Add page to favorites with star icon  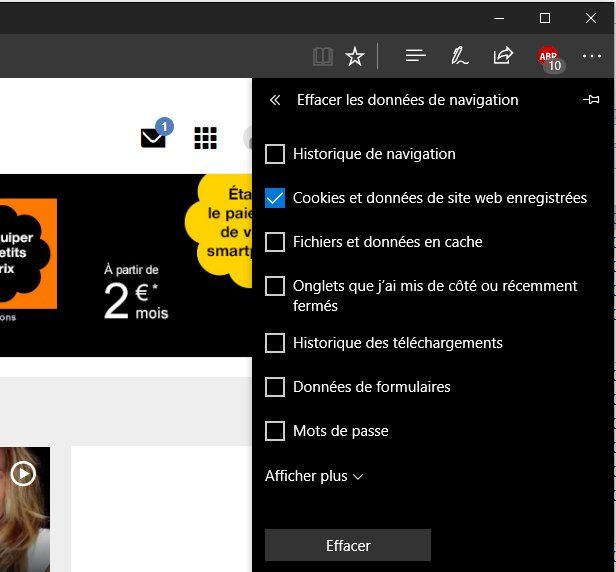(x=355, y=56)
